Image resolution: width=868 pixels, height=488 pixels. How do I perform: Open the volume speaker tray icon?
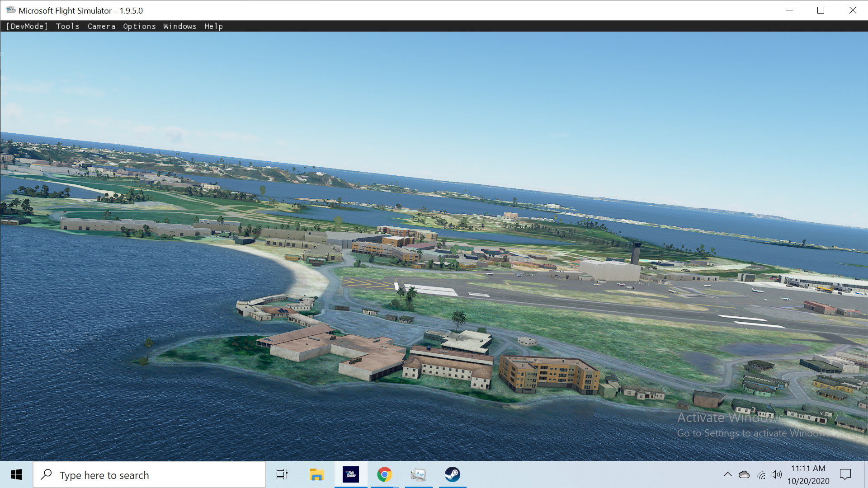coord(777,474)
